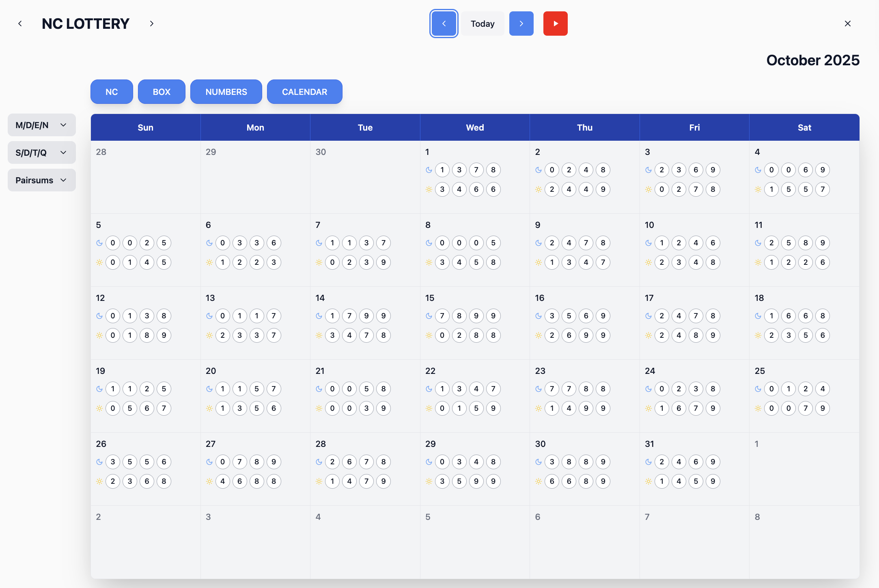
Task: Click moon icon on October 31
Action: pos(648,462)
